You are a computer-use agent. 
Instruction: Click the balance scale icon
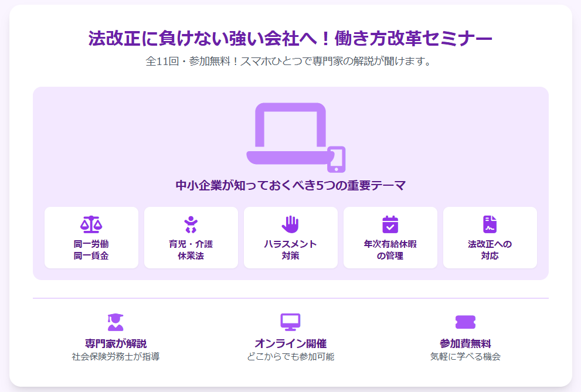(91, 224)
